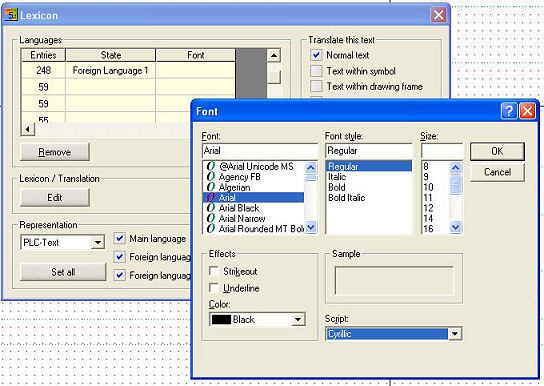
Task: Click the Set all button
Action: tap(63, 272)
